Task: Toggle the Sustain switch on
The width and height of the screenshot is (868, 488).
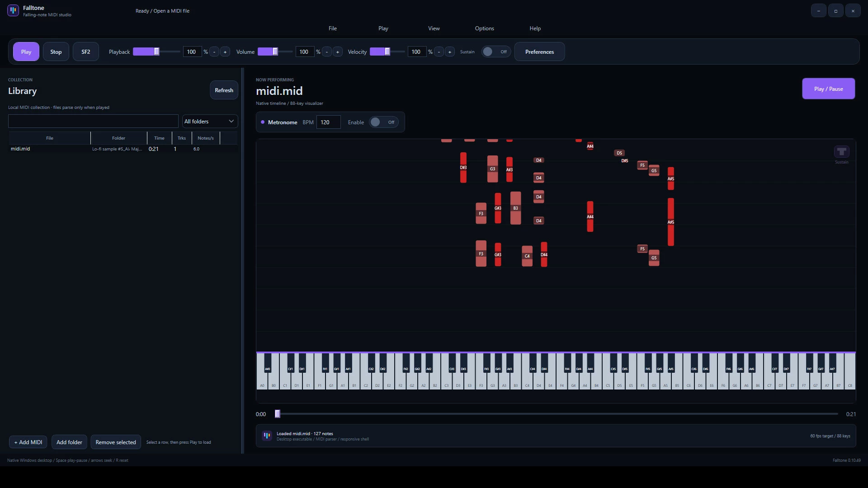Action: (496, 52)
